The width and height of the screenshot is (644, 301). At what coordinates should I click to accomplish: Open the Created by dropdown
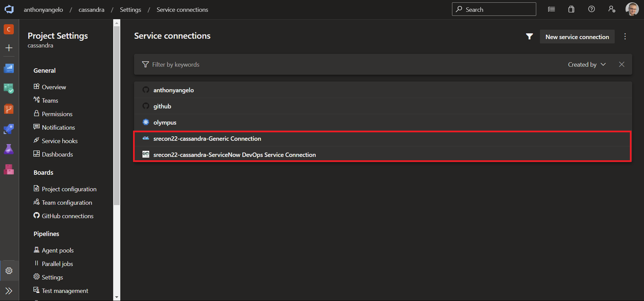pos(587,64)
